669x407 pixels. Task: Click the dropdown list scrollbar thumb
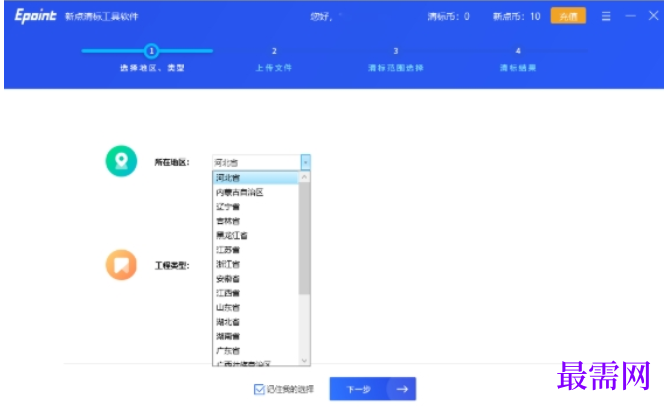point(304,238)
